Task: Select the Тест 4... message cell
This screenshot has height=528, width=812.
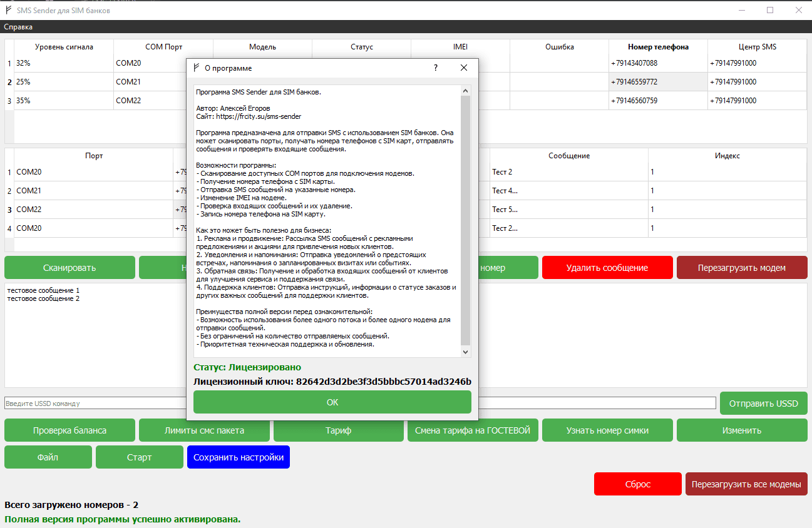Action: 569,191
